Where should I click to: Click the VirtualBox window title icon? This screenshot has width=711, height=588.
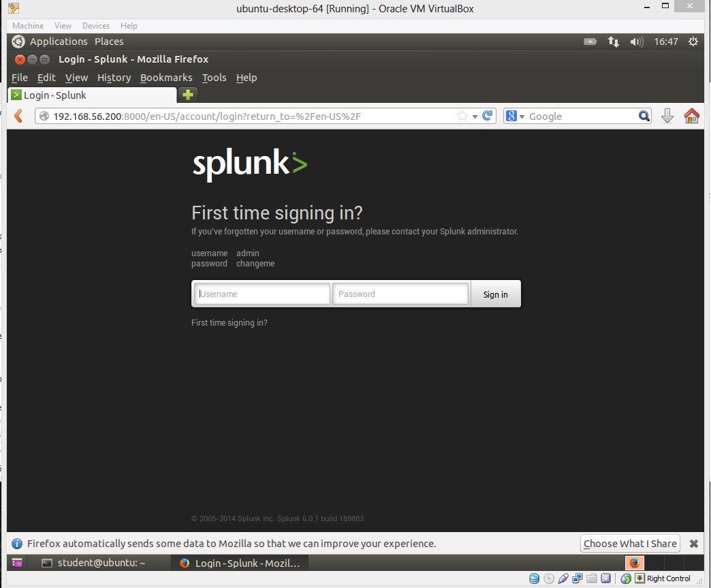point(14,8)
